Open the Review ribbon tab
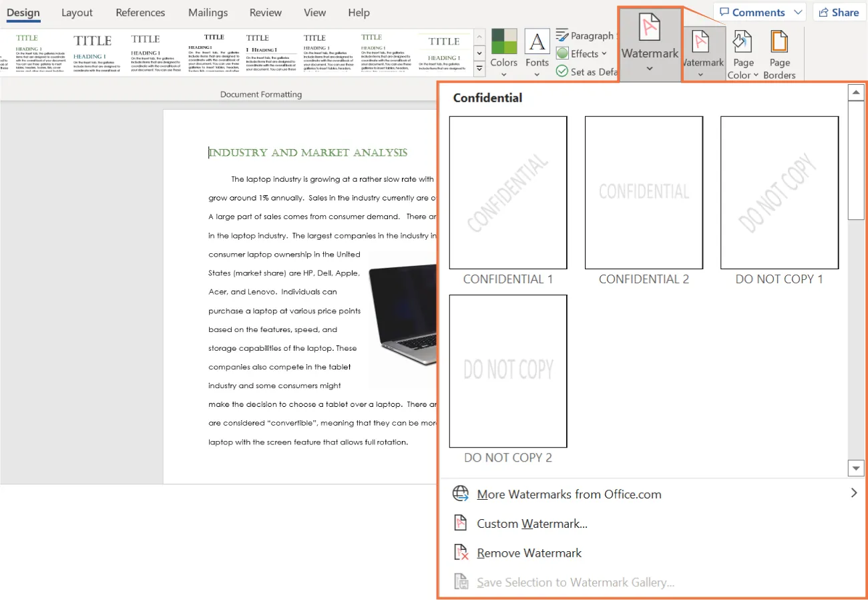This screenshot has width=868, height=600. (265, 12)
